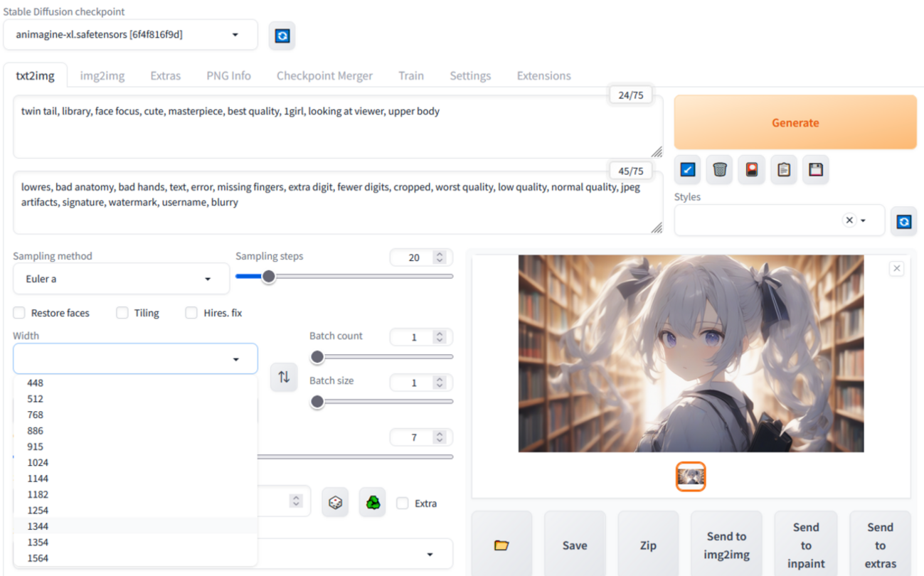
Task: Reuse the last seed with the green recycle icon
Action: click(373, 503)
